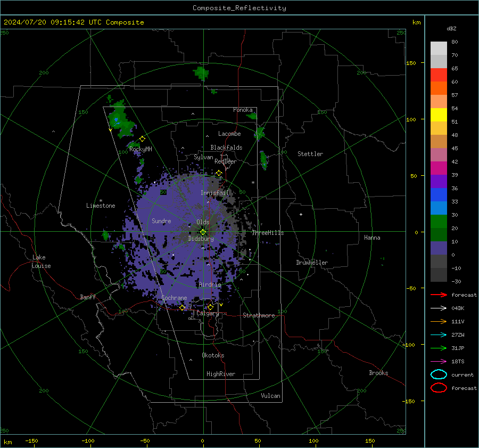
Task: Click the Lacombe town label
Action: click(x=229, y=134)
